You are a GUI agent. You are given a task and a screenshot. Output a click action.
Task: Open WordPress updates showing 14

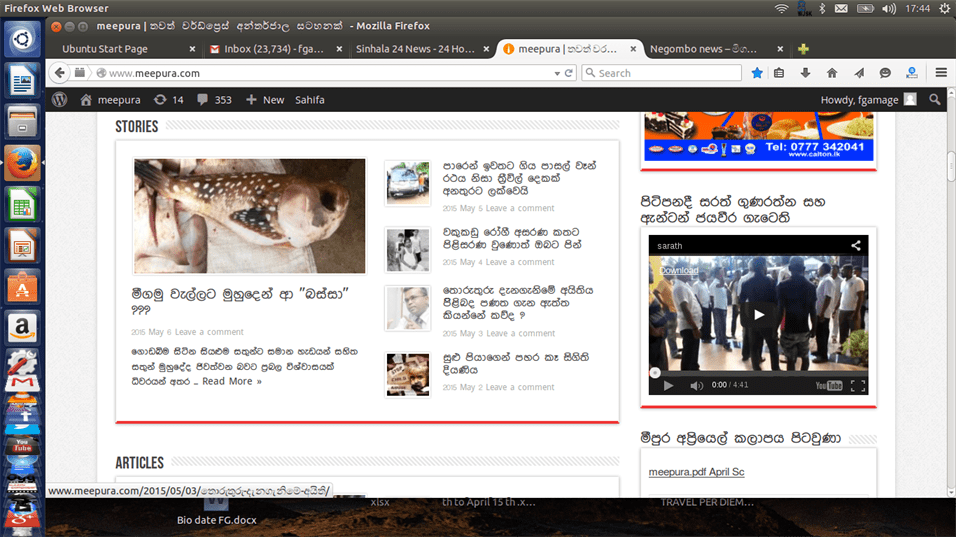point(168,99)
